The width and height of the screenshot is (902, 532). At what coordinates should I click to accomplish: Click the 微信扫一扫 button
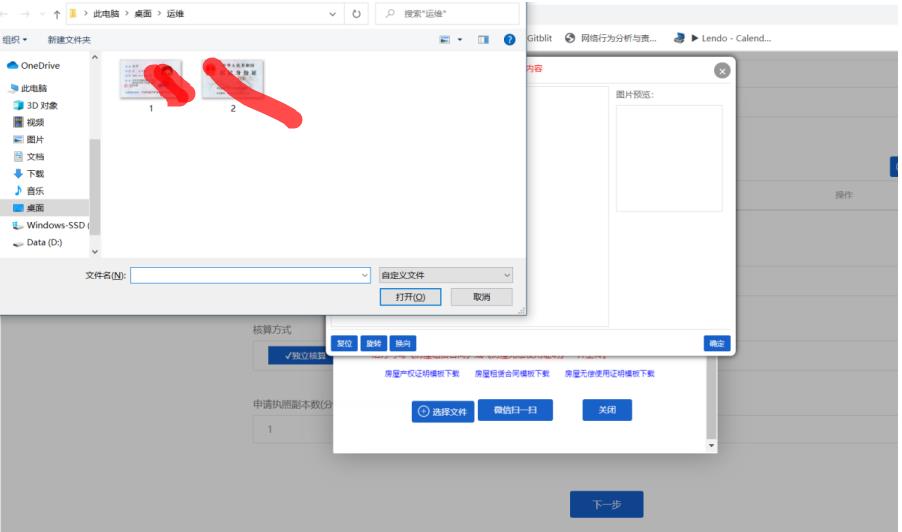pos(515,410)
